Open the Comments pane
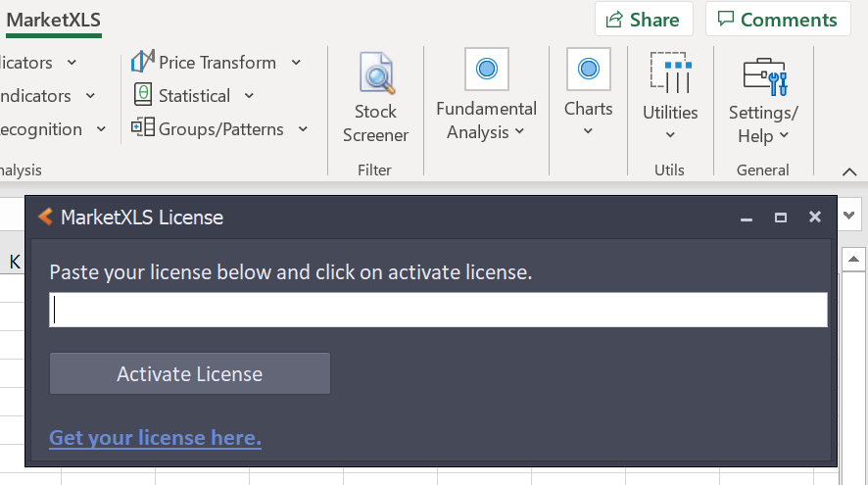Screen dimensions: 868x485 coord(778,20)
